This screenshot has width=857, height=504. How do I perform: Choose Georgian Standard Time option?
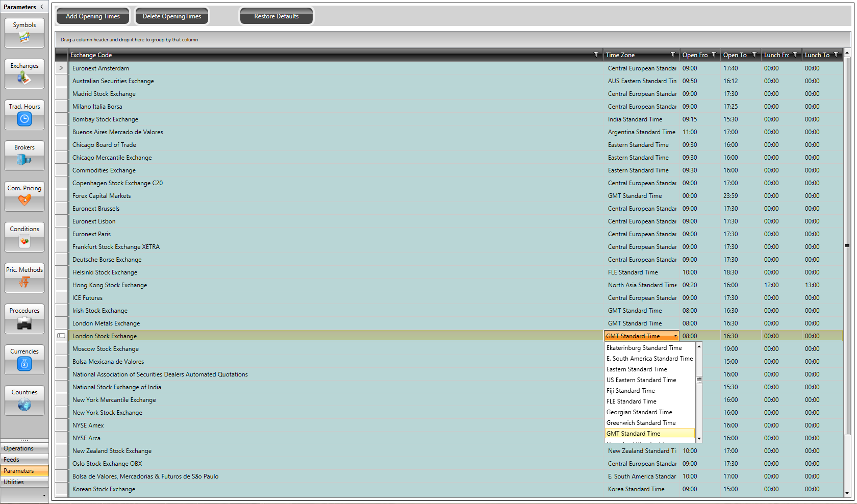639,412
